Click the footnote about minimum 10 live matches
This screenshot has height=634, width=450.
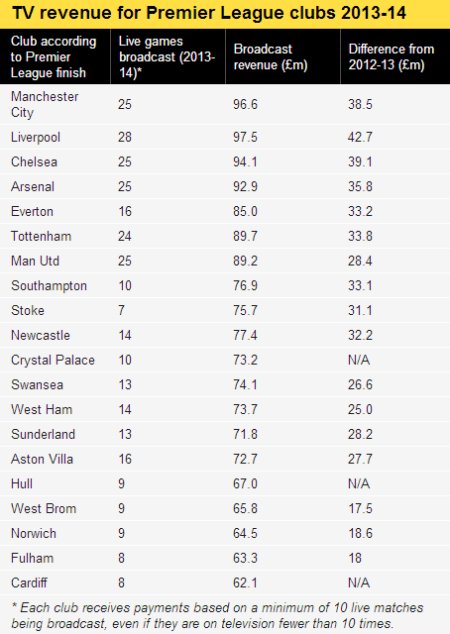point(217,615)
